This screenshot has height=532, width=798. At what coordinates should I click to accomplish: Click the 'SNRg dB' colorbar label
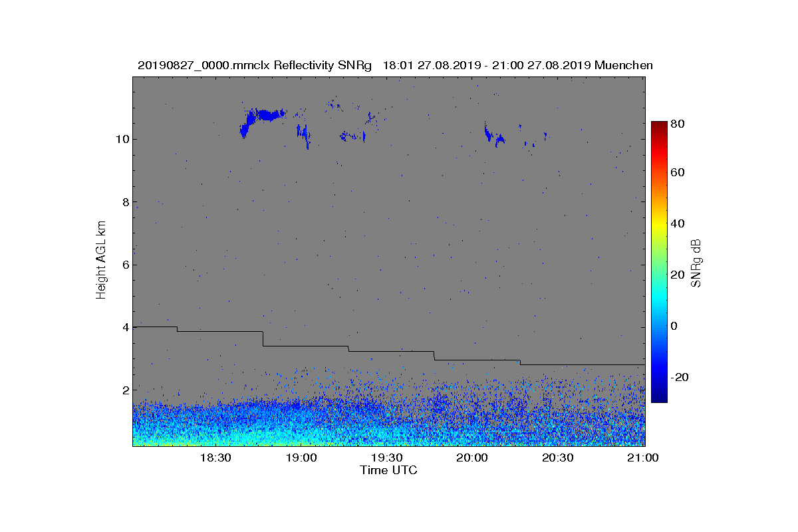point(697,263)
